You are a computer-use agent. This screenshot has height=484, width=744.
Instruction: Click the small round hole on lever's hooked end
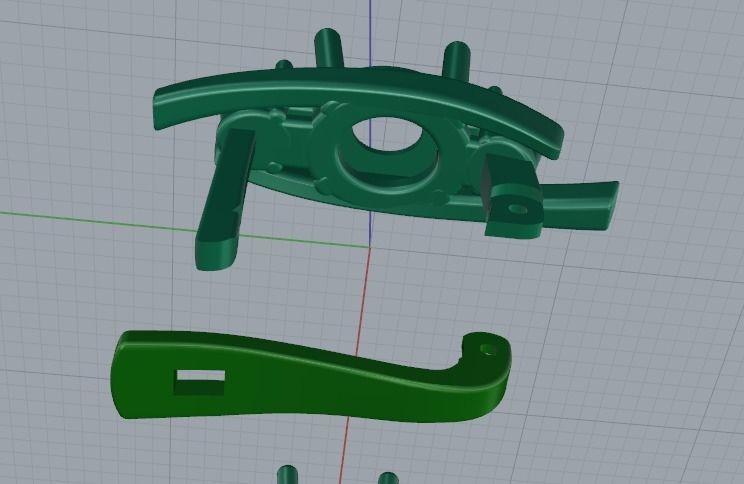488,350
